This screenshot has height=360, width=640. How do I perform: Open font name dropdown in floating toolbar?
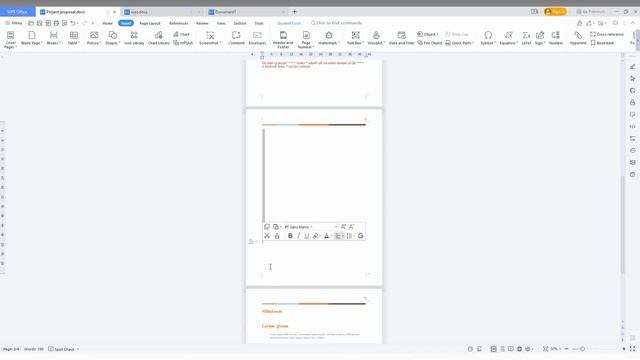pos(311,227)
